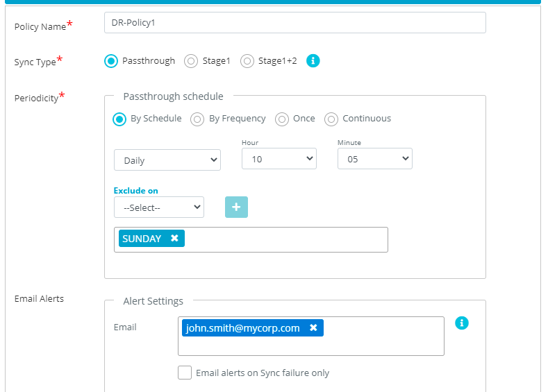Click the Sync Type info icon

(313, 61)
